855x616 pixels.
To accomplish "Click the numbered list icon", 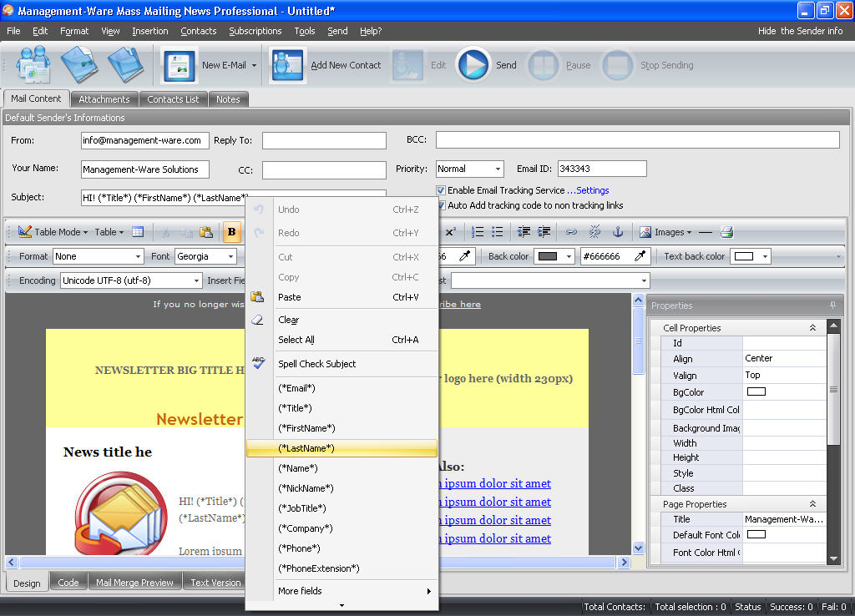I will point(478,232).
